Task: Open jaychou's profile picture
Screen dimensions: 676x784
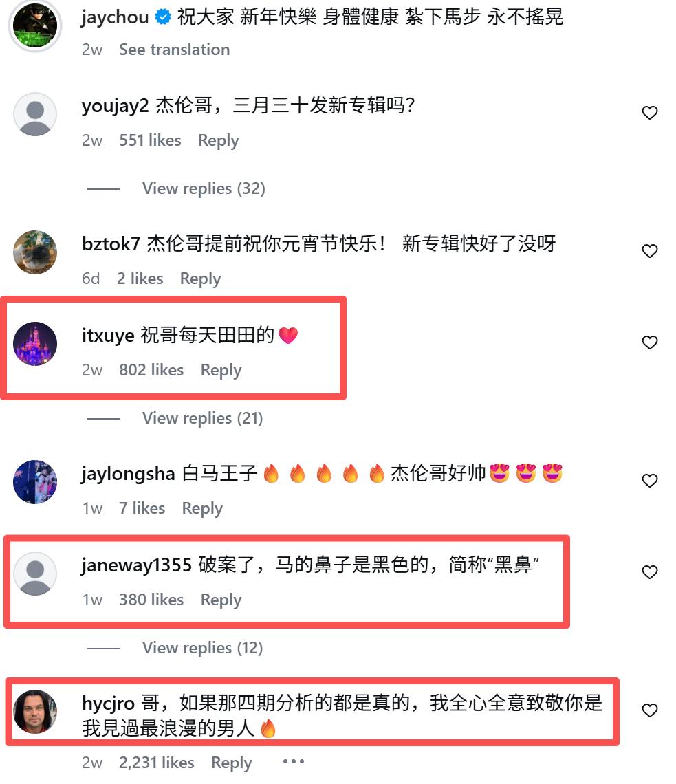Action: point(35,25)
